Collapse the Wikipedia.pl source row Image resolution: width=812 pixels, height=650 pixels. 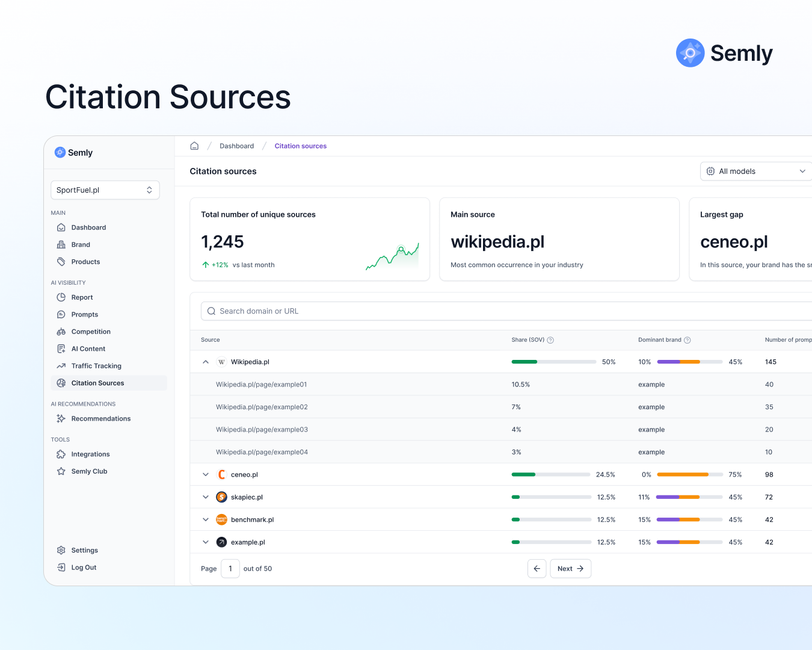tap(206, 362)
